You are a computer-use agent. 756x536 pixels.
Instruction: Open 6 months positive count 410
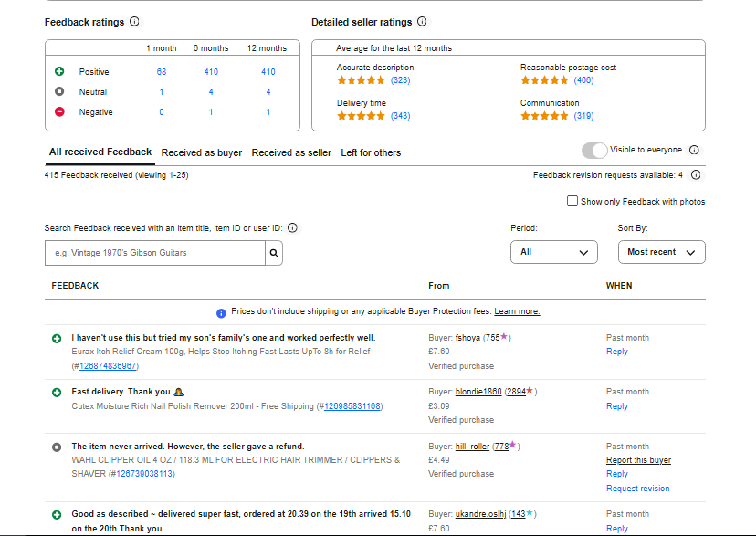tap(211, 72)
